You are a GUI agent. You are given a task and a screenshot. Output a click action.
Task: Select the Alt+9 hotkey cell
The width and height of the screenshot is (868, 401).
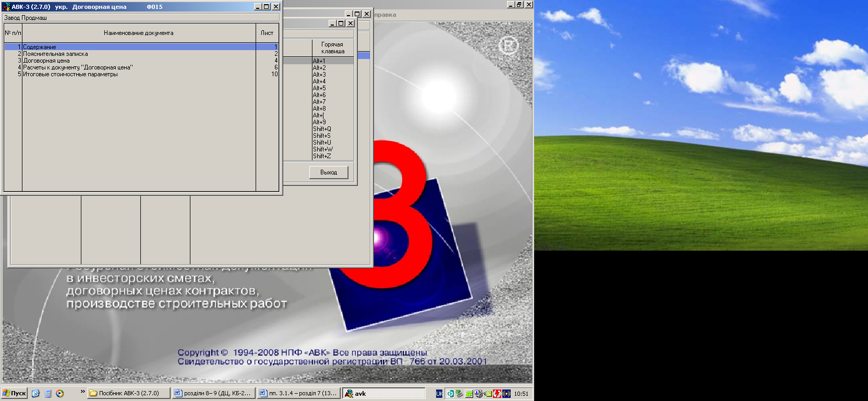point(333,122)
